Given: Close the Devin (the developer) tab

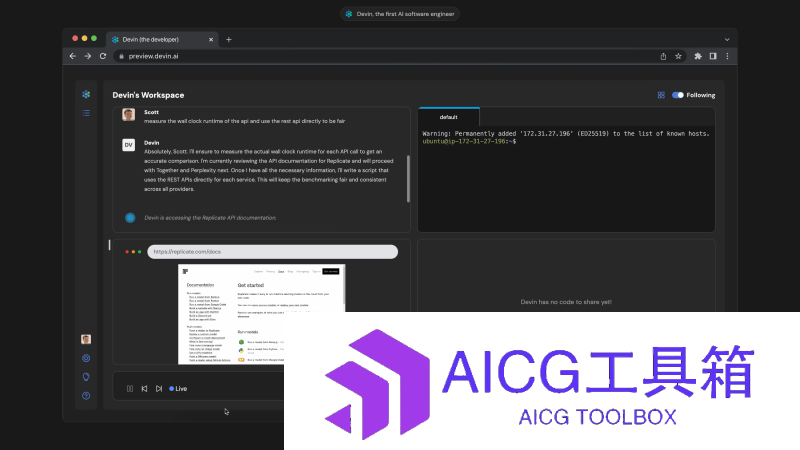Looking at the screenshot, I should 211,39.
